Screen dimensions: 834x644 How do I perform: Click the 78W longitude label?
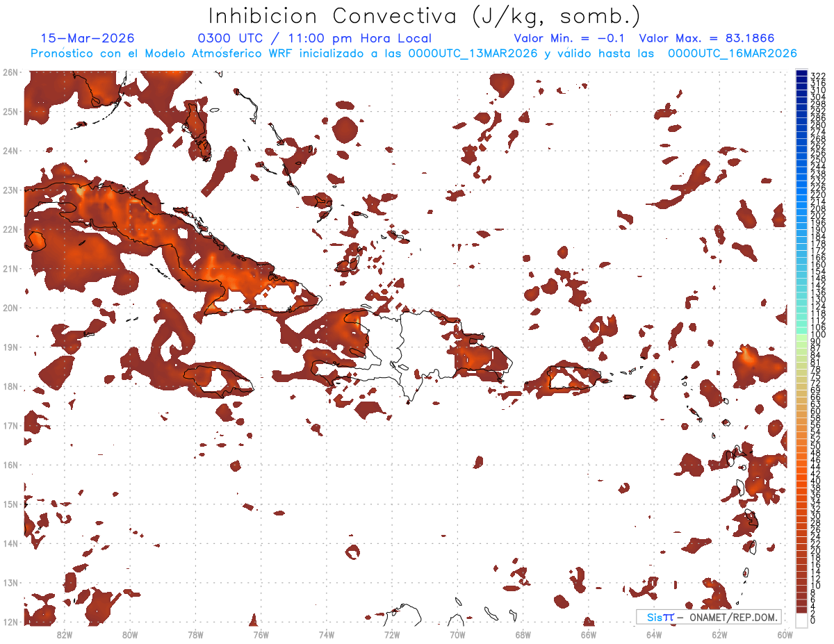coord(195,634)
